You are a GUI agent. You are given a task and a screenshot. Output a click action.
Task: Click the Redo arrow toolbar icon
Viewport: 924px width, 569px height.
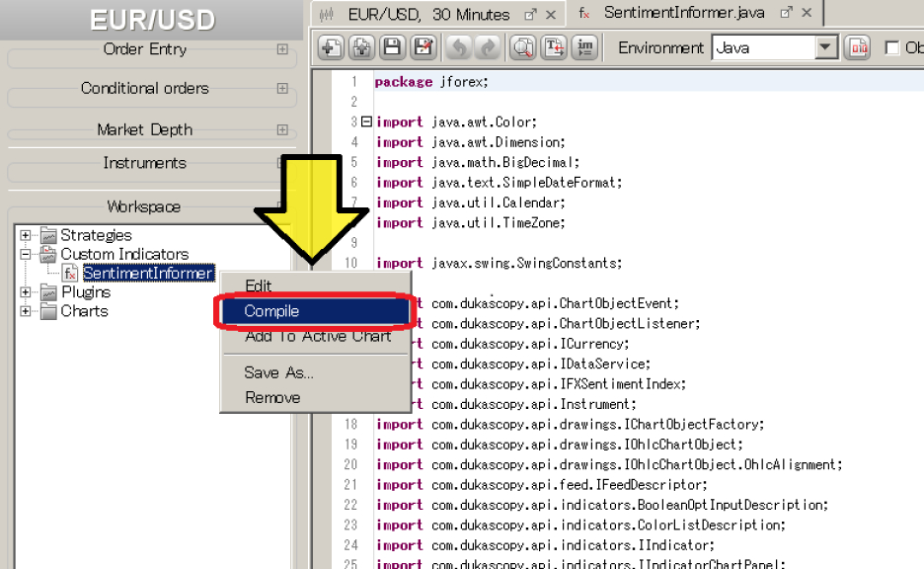click(x=488, y=47)
